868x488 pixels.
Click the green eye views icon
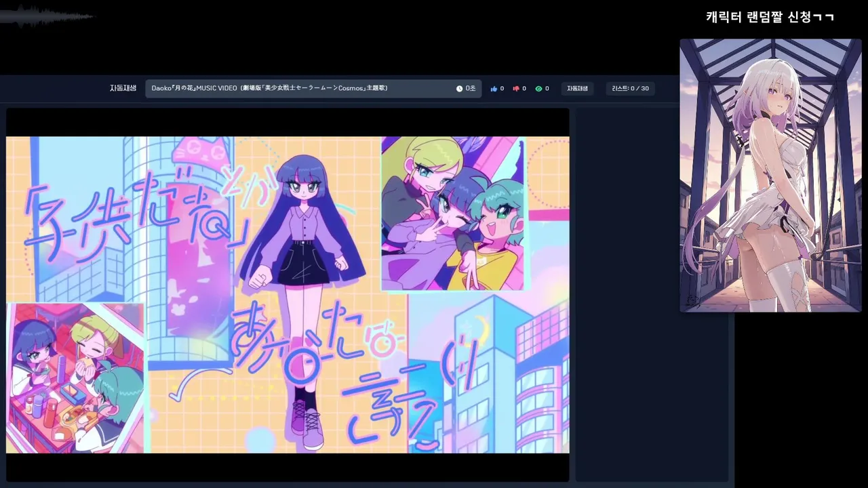(538, 89)
